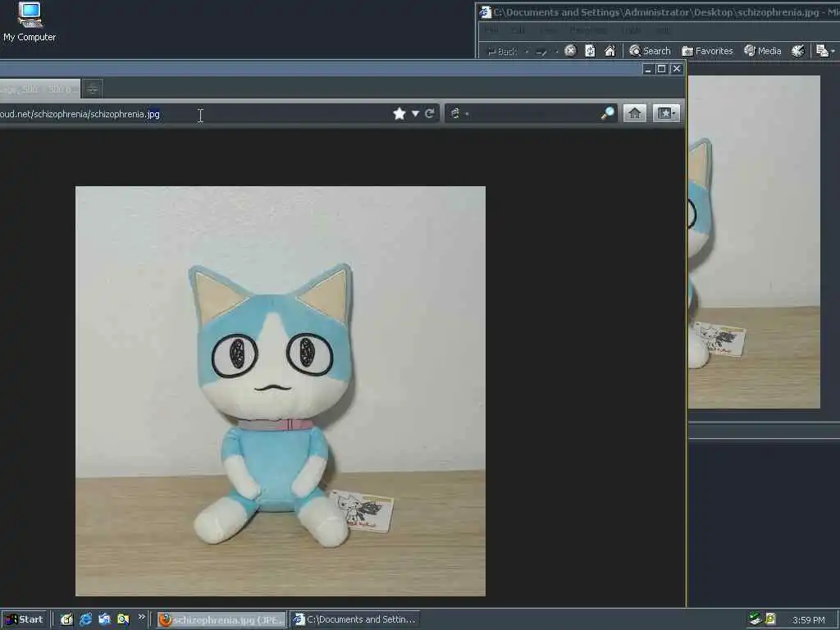Switch to schizophrenia.jpg Firefox taskbar button
The height and width of the screenshot is (630, 840).
[221, 620]
